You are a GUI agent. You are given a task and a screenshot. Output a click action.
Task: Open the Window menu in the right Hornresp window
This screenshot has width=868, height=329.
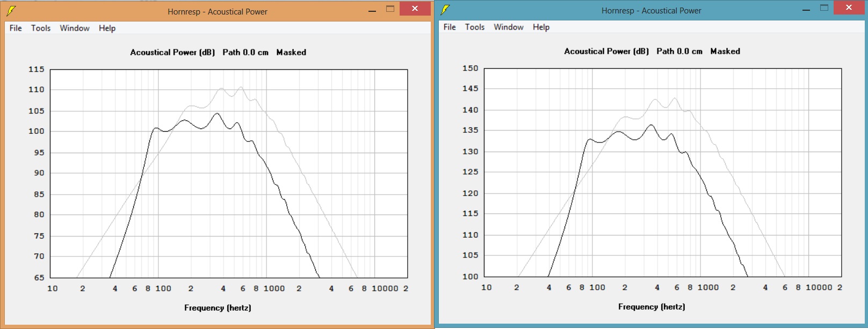click(x=509, y=27)
